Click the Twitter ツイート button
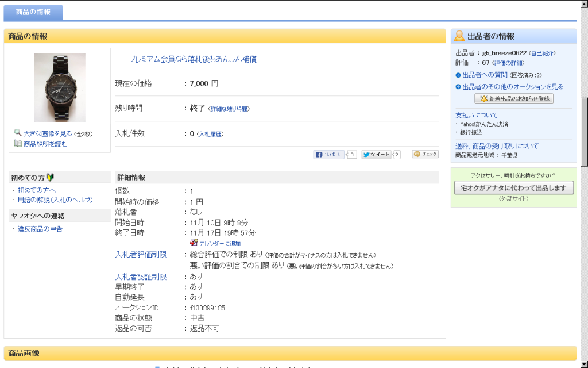This screenshot has height=368, width=588. pos(377,154)
